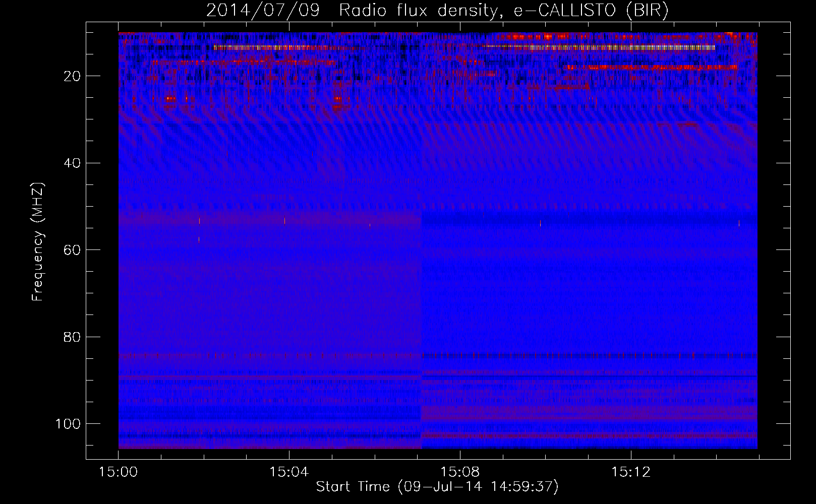Click the '15:12' time axis label
Viewport: 816px width, 504px height.
tap(630, 472)
